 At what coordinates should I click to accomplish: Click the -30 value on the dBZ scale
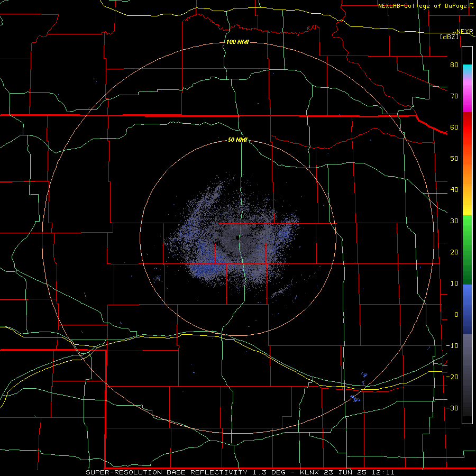click(452, 408)
